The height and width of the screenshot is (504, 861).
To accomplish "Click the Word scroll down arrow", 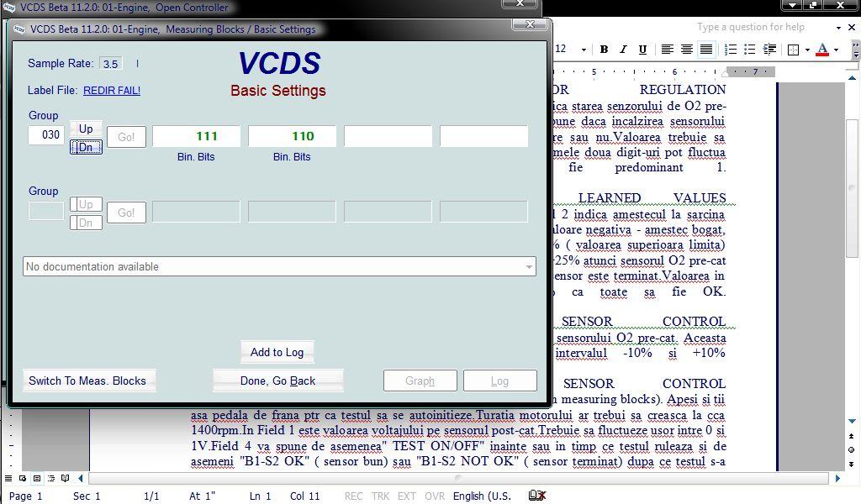I will click(x=852, y=421).
